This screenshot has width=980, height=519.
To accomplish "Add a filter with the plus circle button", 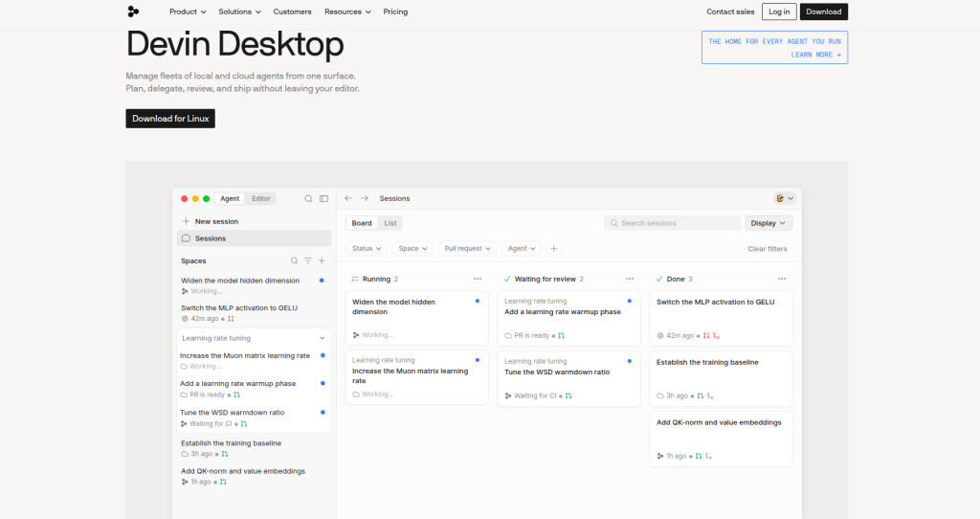I will (x=553, y=249).
